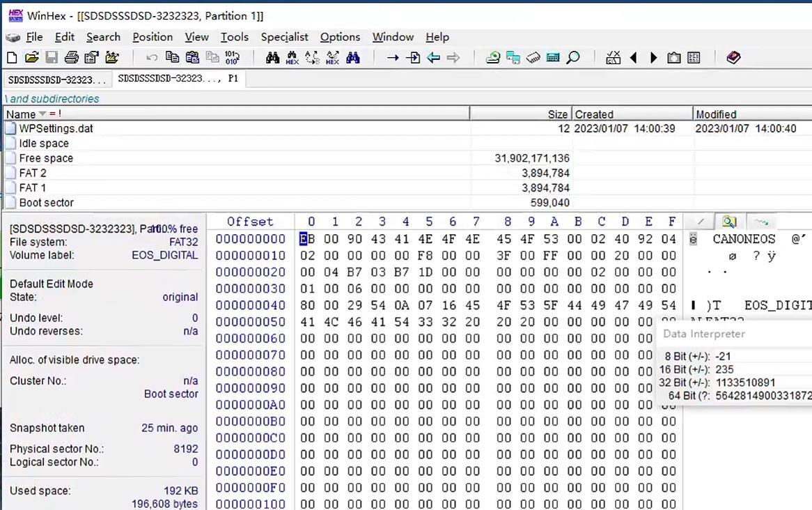Select the Idle space row
This screenshot has width=812, height=510.
[406, 144]
